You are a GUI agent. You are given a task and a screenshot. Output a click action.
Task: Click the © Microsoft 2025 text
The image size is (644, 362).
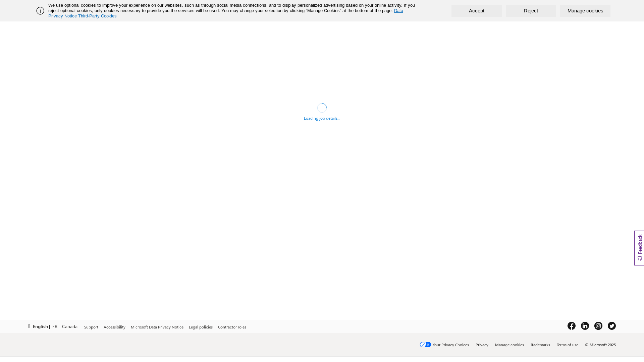click(600, 345)
